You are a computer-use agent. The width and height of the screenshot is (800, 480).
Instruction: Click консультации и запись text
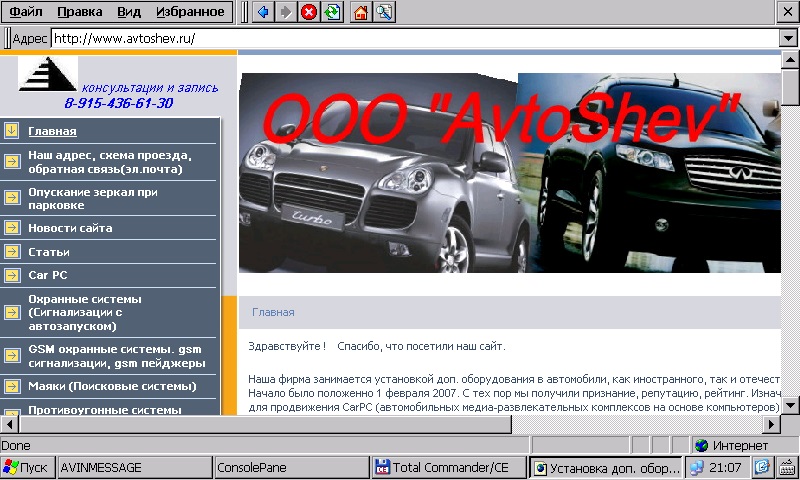(x=149, y=88)
